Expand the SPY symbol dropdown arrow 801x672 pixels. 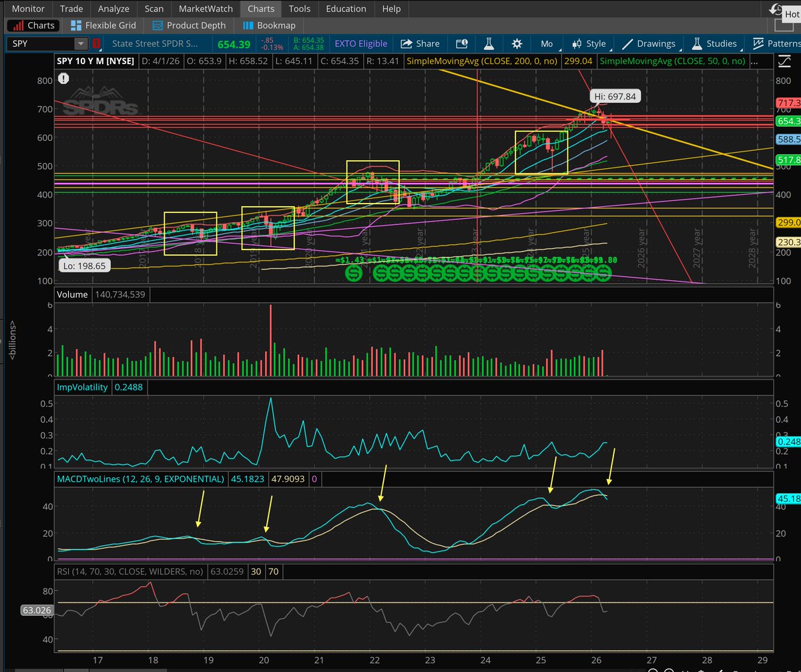coord(81,44)
